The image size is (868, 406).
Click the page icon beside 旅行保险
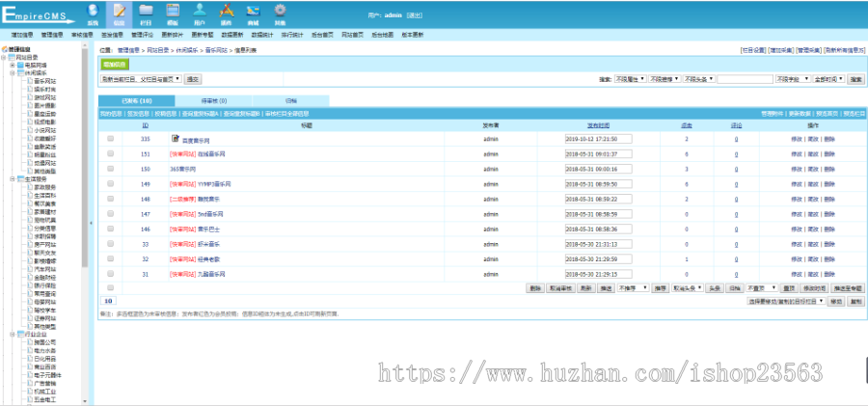(30, 285)
